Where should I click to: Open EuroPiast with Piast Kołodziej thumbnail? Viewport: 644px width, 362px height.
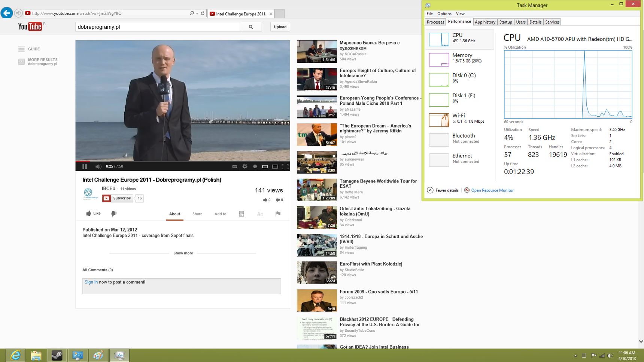pyautogui.click(x=317, y=273)
